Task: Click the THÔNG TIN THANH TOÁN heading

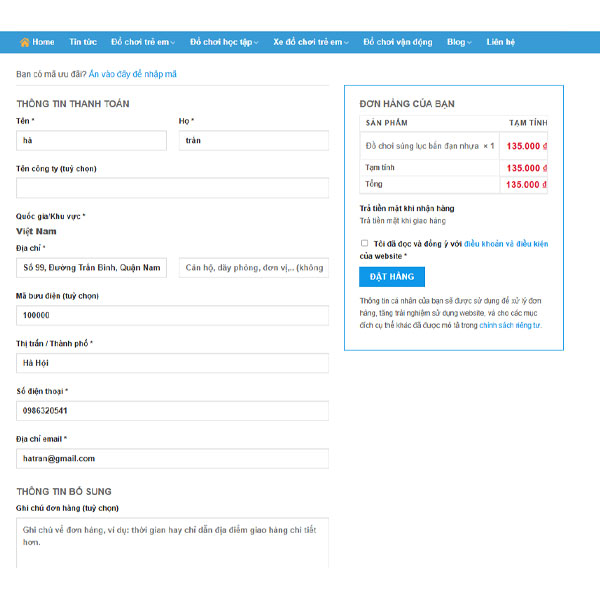Action: tap(73, 104)
